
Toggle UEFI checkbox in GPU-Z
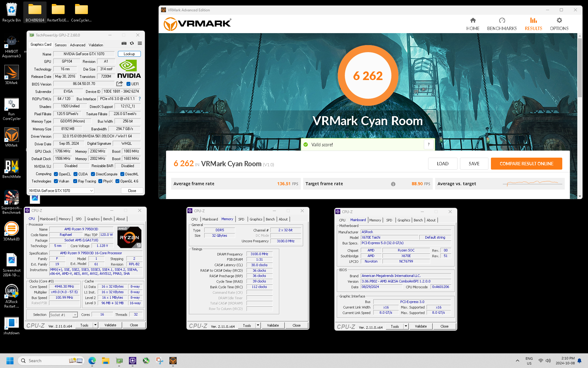click(x=128, y=84)
